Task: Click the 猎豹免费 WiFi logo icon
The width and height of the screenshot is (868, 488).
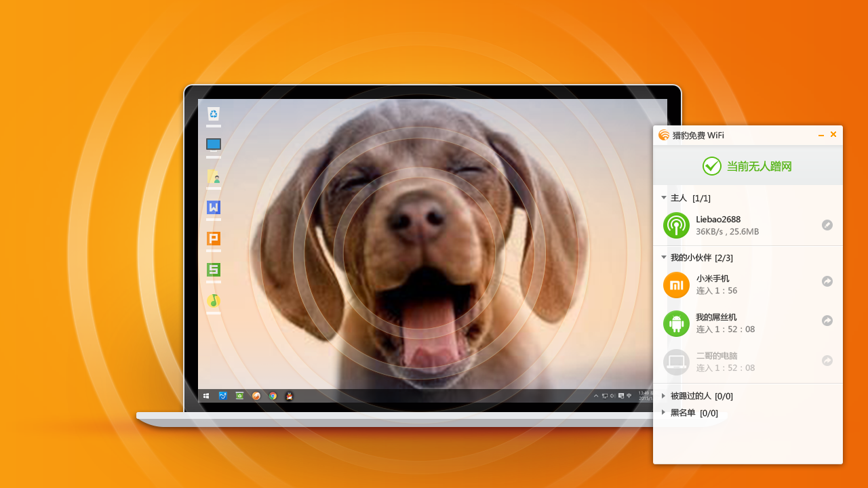Action: click(664, 135)
